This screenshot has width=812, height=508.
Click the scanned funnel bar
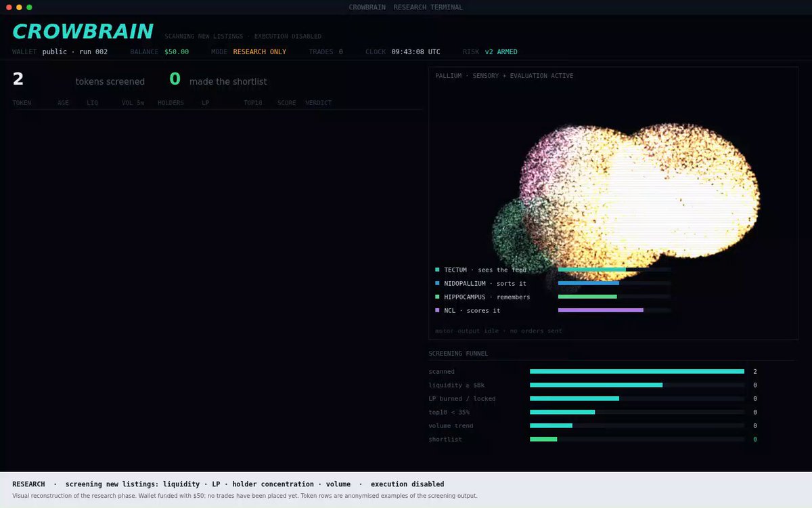[637, 371]
